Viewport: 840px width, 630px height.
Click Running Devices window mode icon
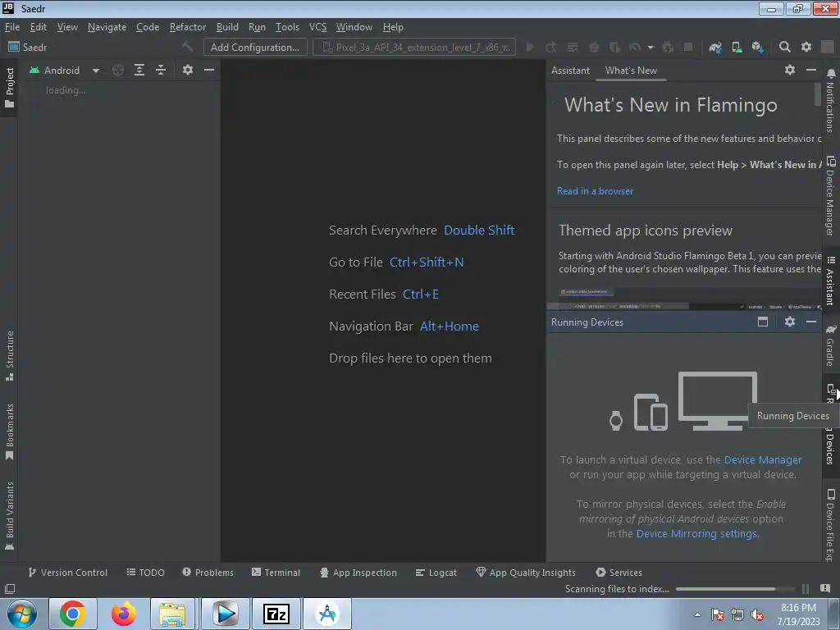763,322
